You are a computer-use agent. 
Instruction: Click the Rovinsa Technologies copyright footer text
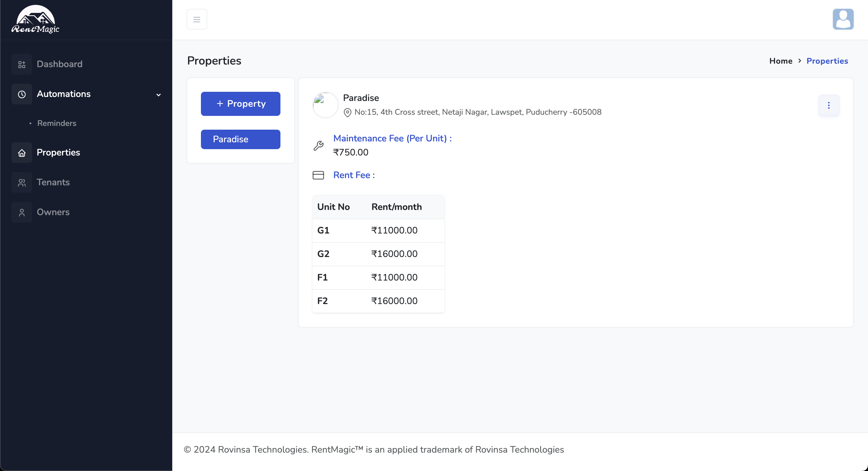(374, 449)
